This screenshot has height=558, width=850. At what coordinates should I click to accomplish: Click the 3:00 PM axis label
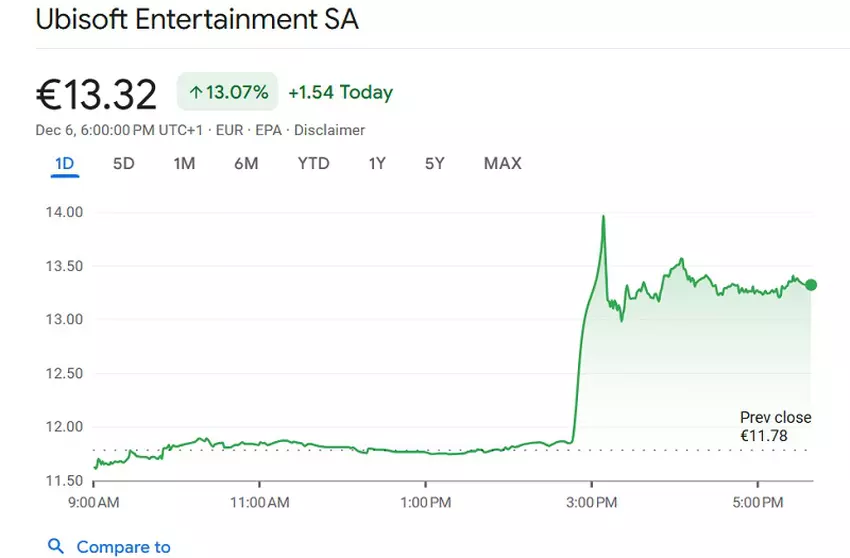pyautogui.click(x=591, y=500)
